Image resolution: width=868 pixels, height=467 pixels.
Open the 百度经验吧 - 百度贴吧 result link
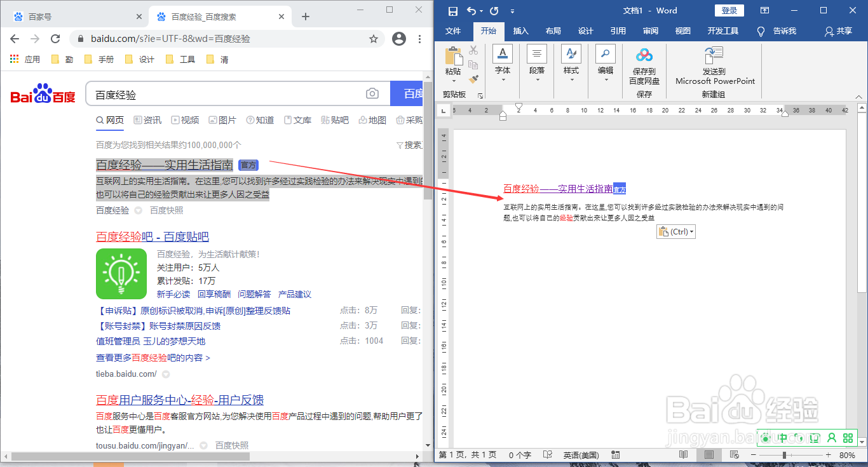pyautogui.click(x=153, y=237)
